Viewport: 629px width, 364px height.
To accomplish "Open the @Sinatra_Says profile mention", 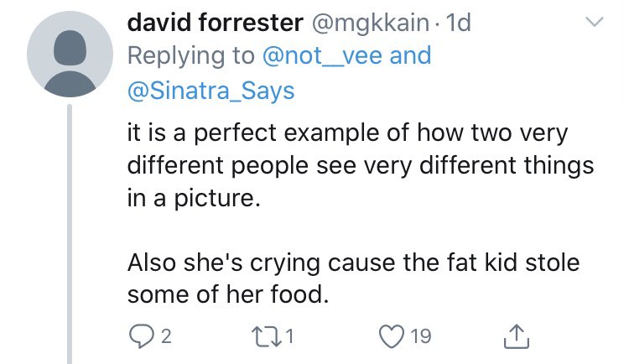I will 211,90.
